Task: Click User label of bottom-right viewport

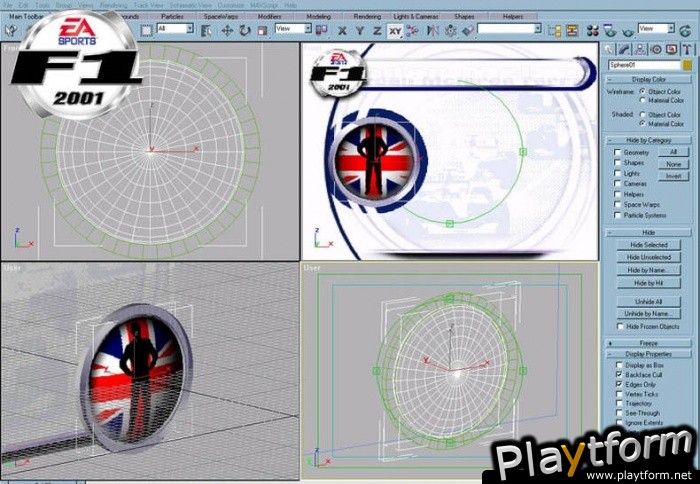Action: (312, 268)
